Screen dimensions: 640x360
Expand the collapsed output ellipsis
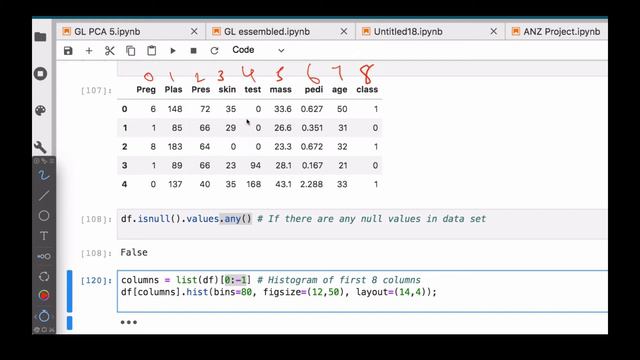[129, 322]
